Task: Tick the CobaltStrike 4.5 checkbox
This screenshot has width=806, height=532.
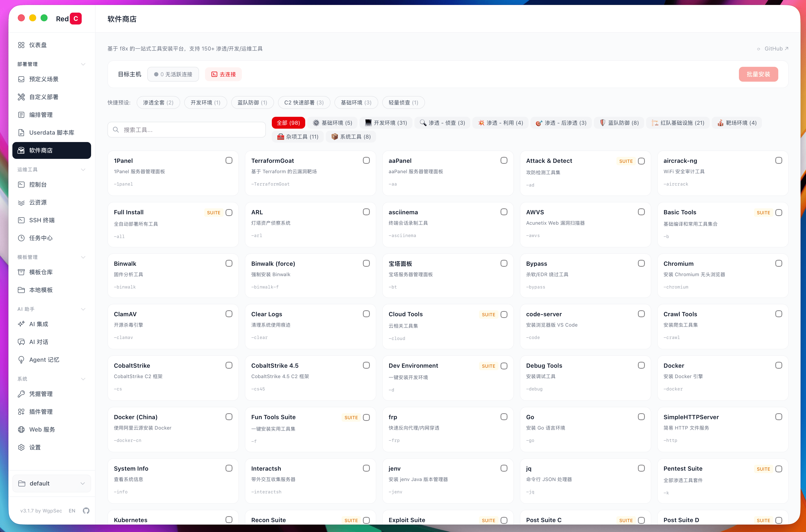Action: pos(366,365)
